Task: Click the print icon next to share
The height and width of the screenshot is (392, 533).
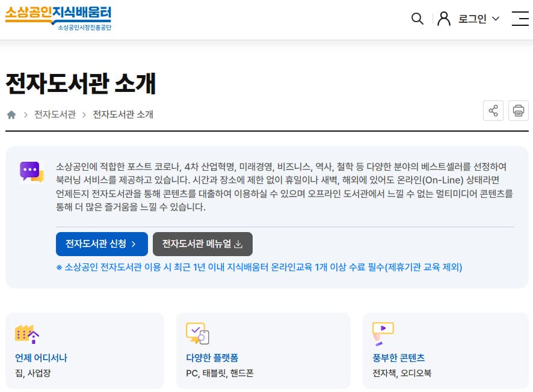Action: tap(518, 111)
